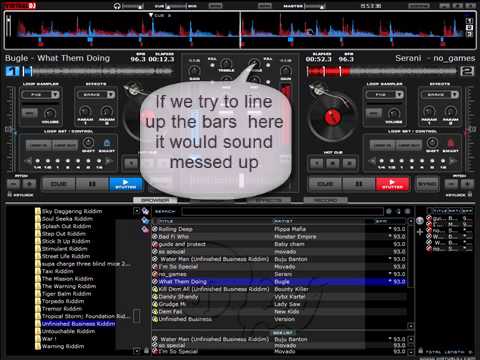Sort tracks by BPM column header

(381, 221)
